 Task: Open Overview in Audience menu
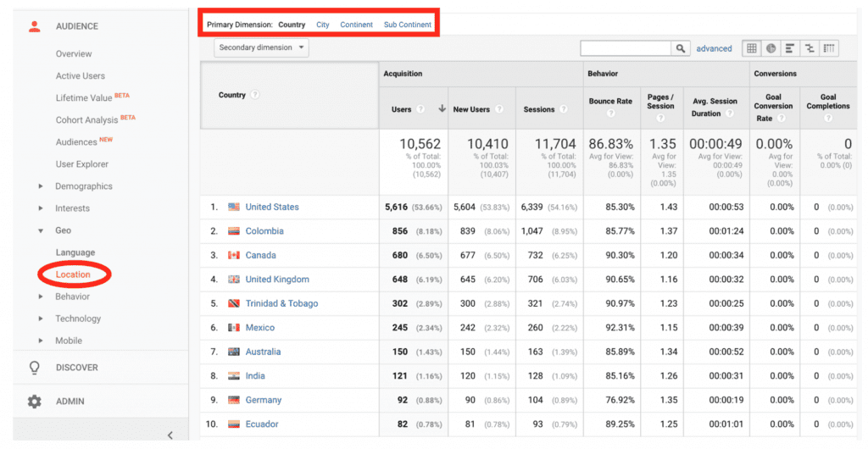tap(74, 53)
